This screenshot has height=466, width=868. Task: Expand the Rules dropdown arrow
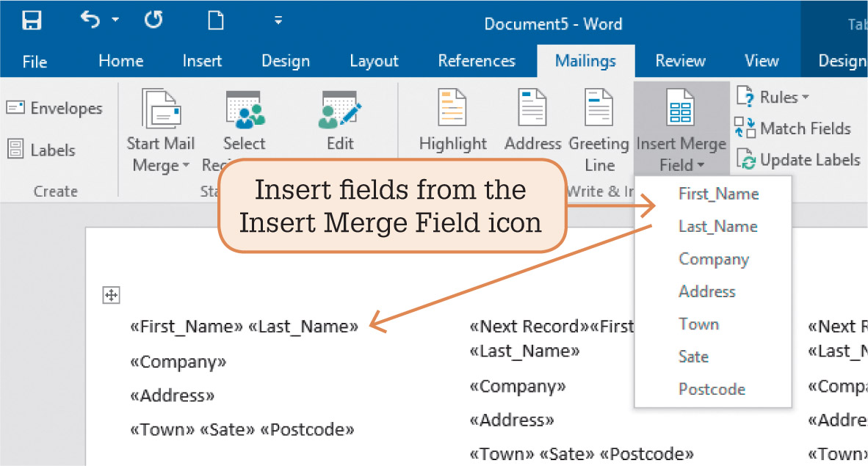coord(806,97)
